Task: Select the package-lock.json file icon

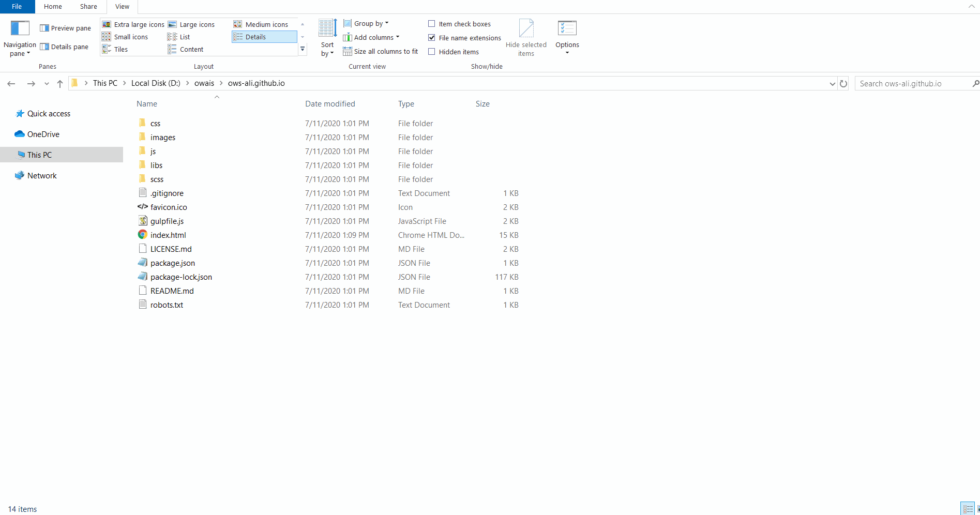Action: [x=143, y=277]
